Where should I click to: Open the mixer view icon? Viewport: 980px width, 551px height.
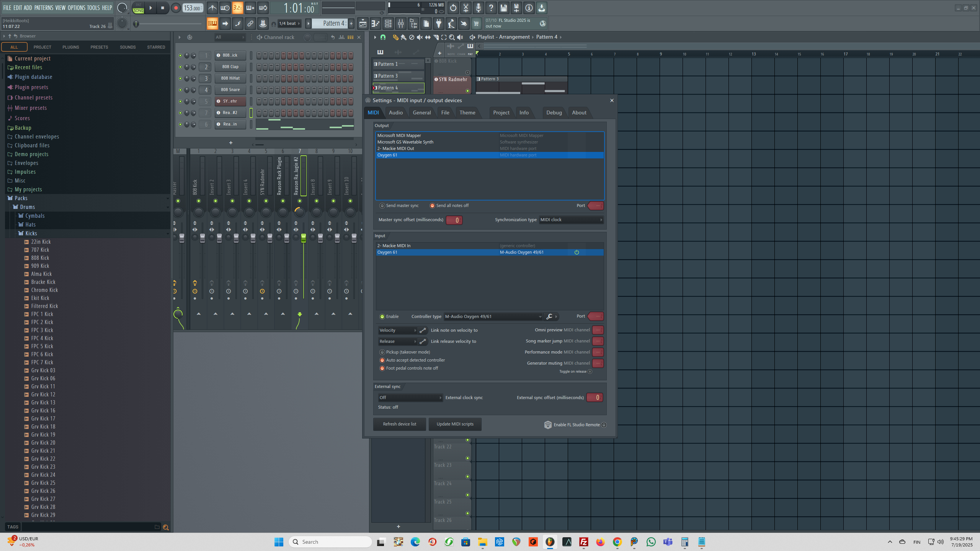point(400,24)
